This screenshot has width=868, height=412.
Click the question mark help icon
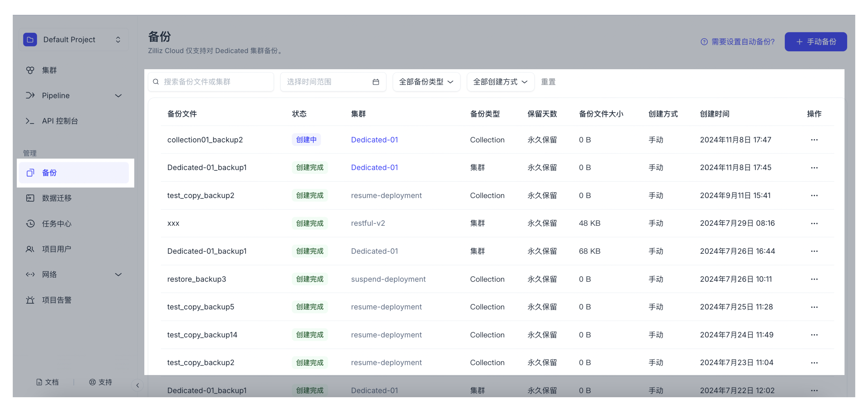point(704,42)
